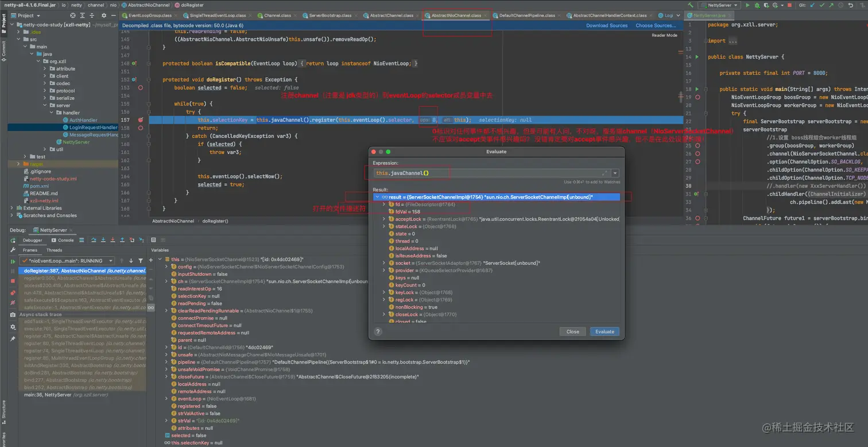Expand the codec folder in Project tree
The width and height of the screenshot is (868, 447).
click(x=45, y=83)
